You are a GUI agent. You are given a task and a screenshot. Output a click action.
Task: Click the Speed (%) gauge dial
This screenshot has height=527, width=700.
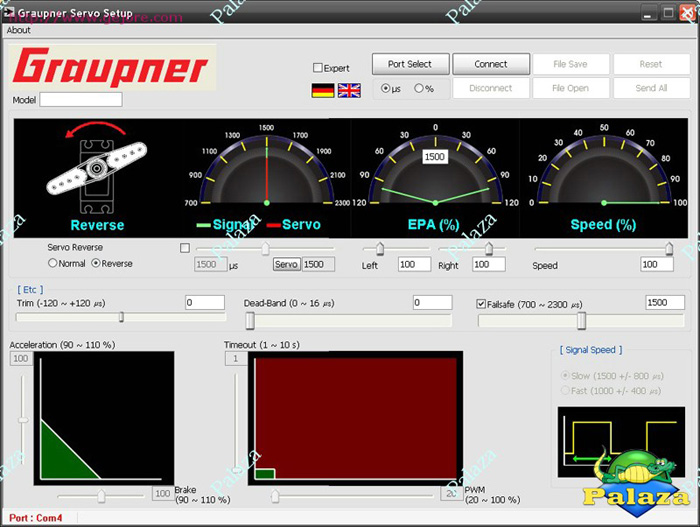coord(604,171)
